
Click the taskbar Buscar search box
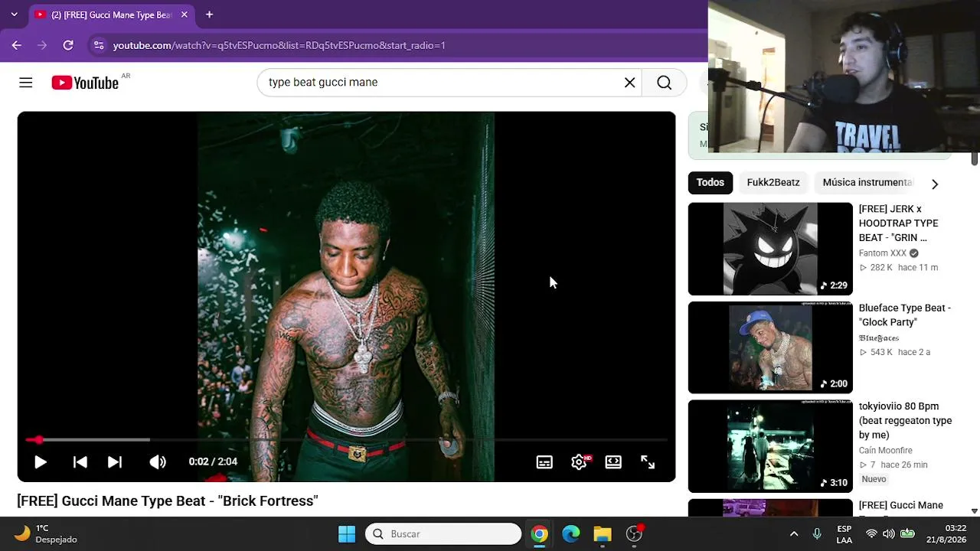(x=443, y=534)
